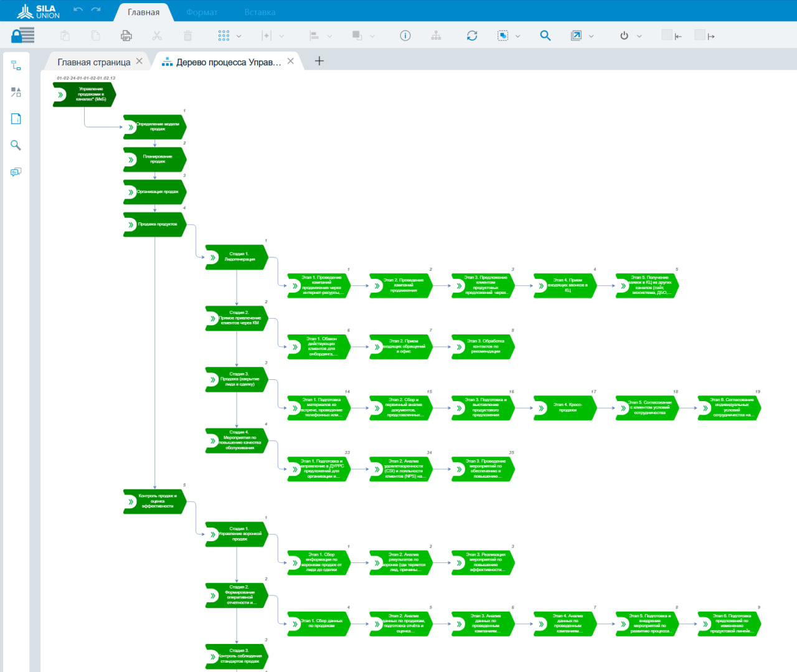Viewport: 797px width, 672px height.
Task: Show the document properties sidebar panel
Action: [x=16, y=119]
